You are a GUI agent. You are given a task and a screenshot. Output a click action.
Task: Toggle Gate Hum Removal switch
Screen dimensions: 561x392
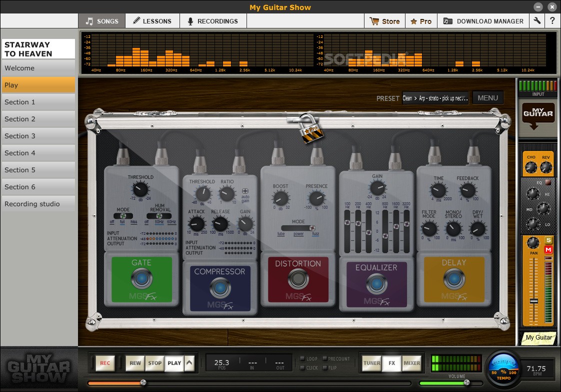[159, 216]
